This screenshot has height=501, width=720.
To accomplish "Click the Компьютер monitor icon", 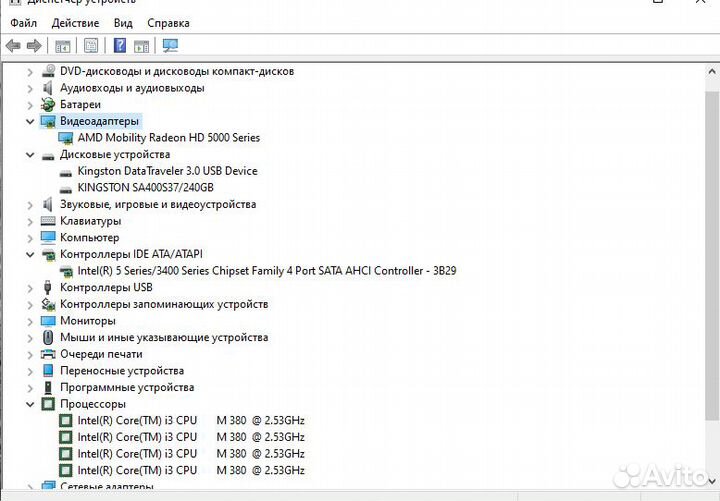I will tap(48, 237).
